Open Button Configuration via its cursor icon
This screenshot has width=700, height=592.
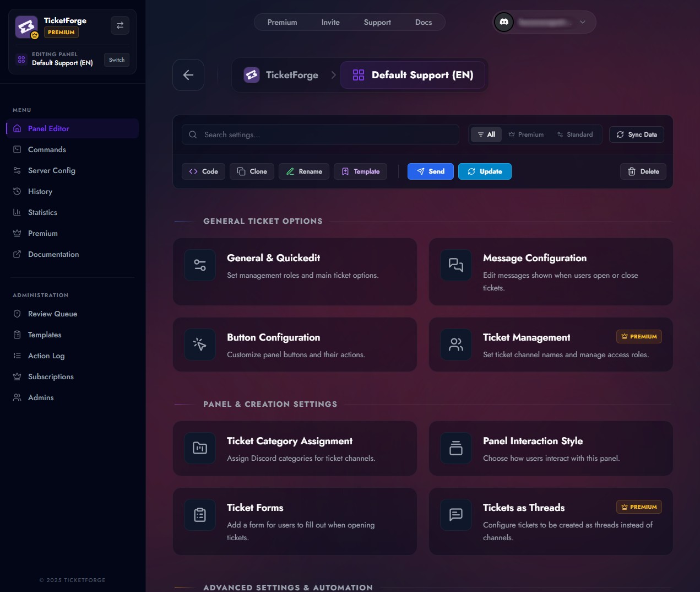coord(199,345)
